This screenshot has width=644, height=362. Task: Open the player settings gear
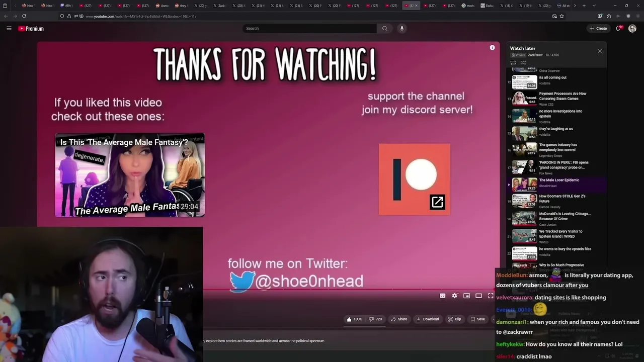(x=454, y=296)
